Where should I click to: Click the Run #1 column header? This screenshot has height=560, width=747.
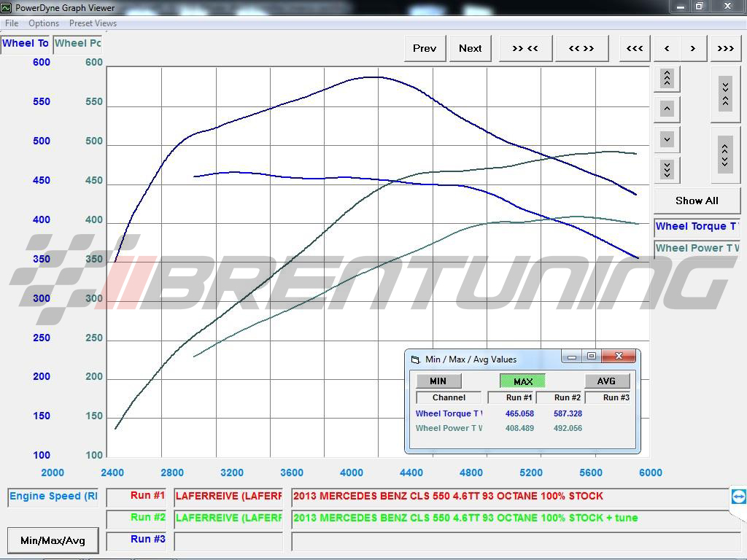point(513,397)
